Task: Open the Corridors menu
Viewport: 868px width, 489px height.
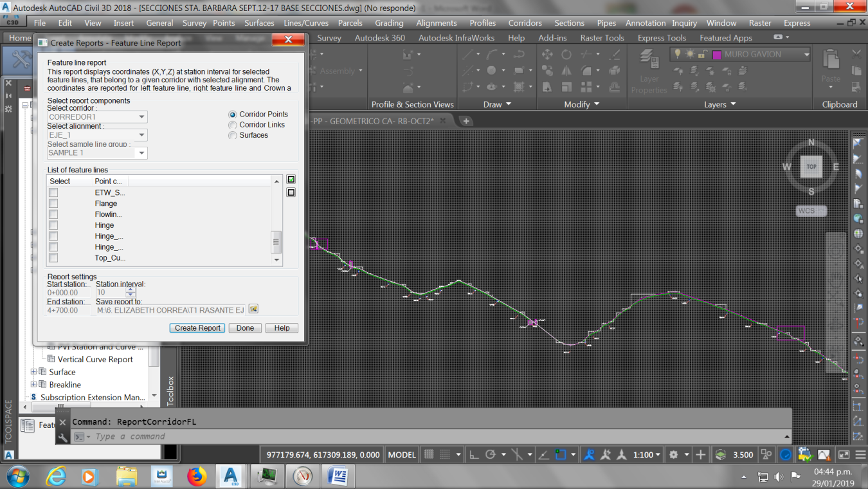Action: tap(525, 23)
